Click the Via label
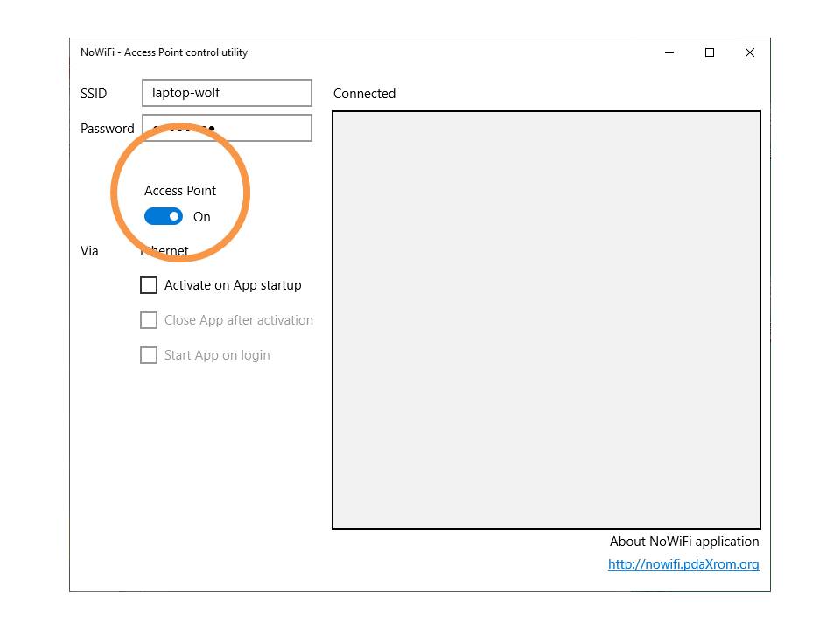The height and width of the screenshot is (630, 840). click(89, 251)
